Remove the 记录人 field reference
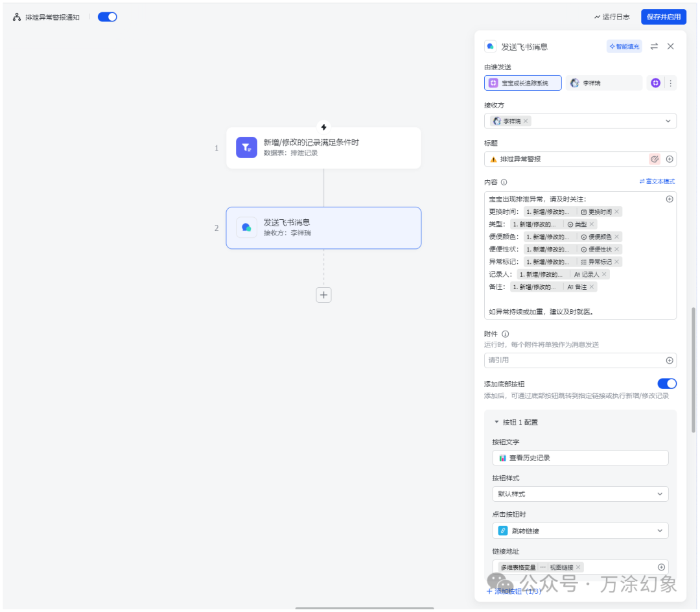The width and height of the screenshot is (700, 612). tap(604, 274)
